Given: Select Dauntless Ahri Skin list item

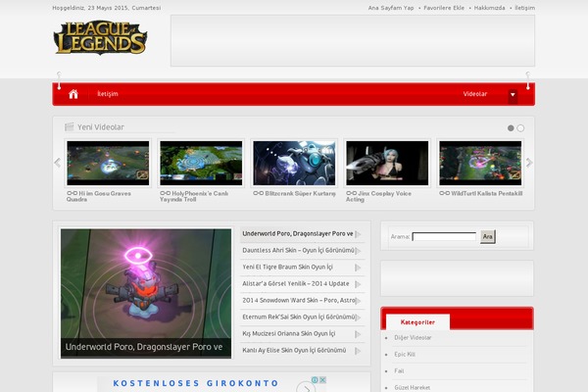Looking at the screenshot, I should click(302, 251).
